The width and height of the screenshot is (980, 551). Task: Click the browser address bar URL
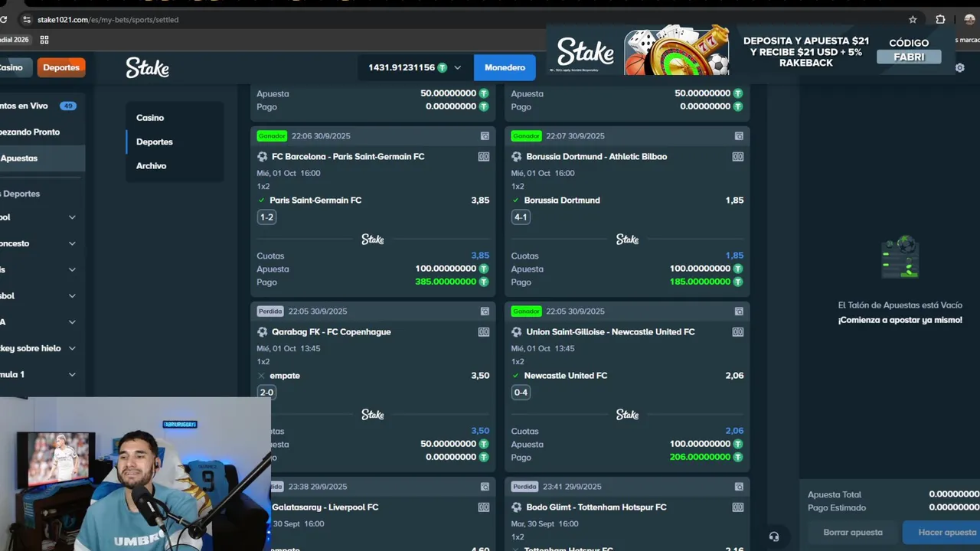pos(108,19)
